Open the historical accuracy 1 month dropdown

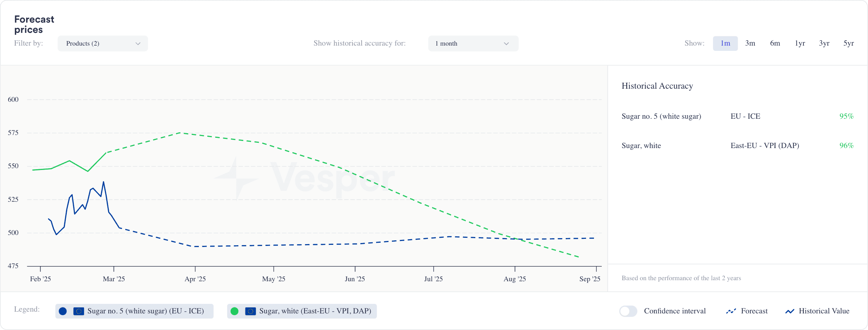[x=473, y=43]
